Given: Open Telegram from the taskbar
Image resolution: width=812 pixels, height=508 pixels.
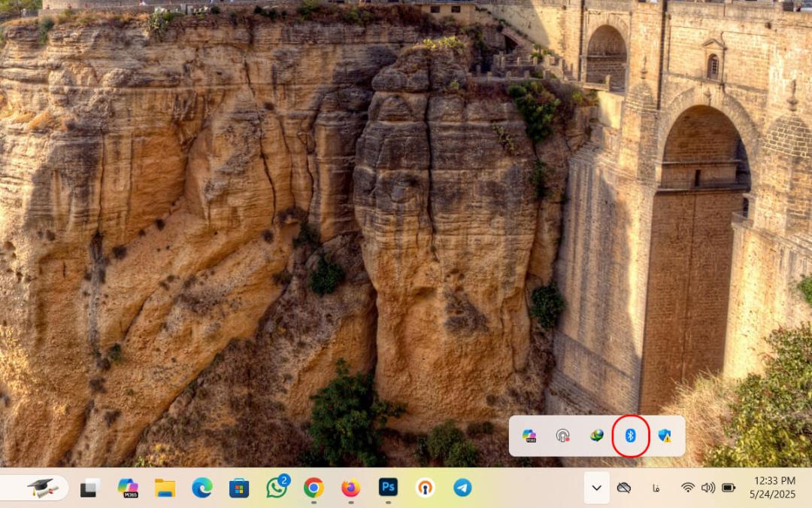Looking at the screenshot, I should point(462,487).
